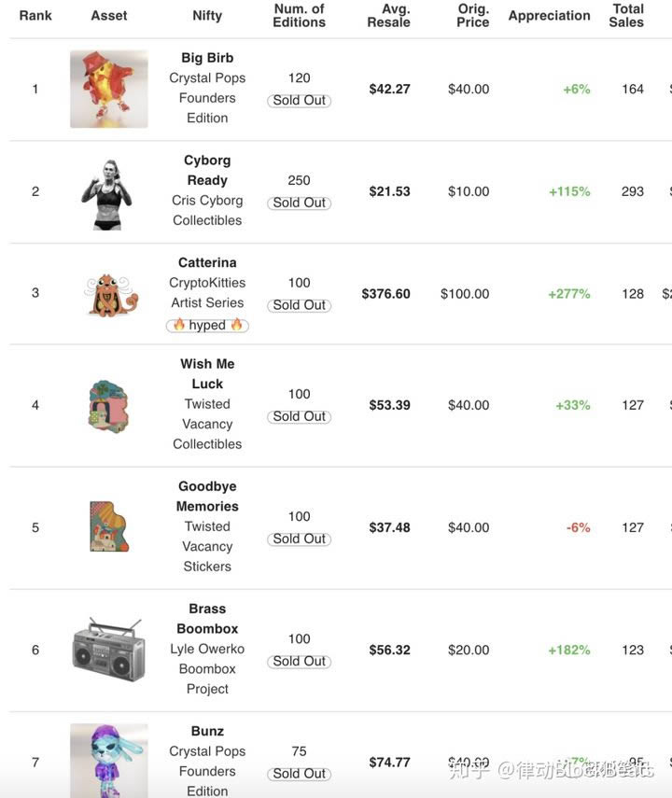
Task: Open the Goodbye Memories nifty title
Action: click(207, 497)
